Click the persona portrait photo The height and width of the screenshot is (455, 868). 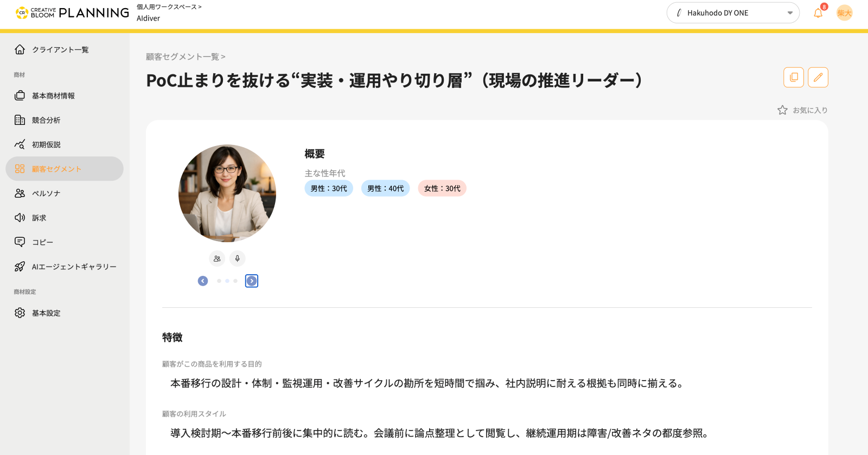coord(227,193)
